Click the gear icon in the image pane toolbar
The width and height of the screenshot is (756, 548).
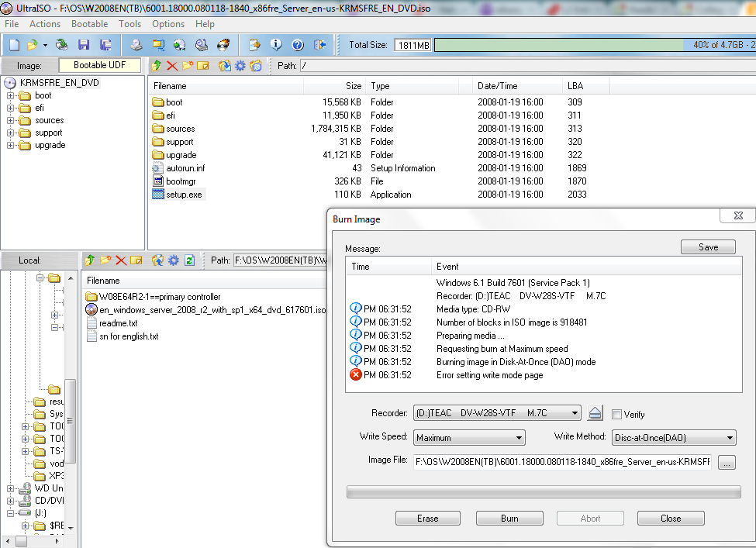point(240,66)
